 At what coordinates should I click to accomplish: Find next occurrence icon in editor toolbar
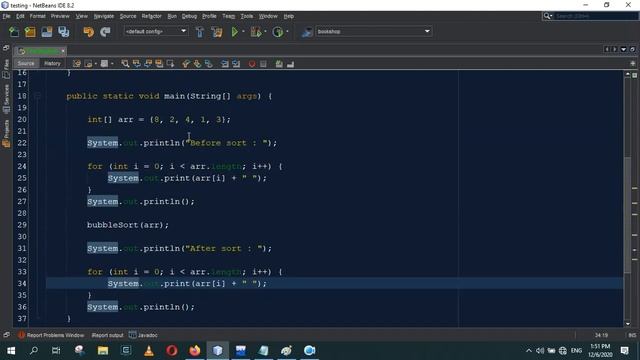click(x=148, y=64)
